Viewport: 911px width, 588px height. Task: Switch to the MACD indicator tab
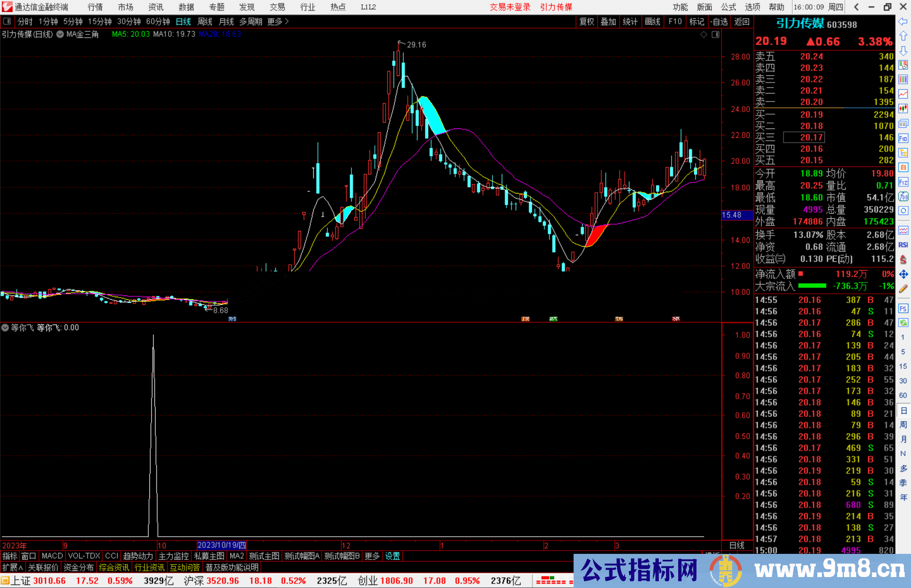(51, 556)
